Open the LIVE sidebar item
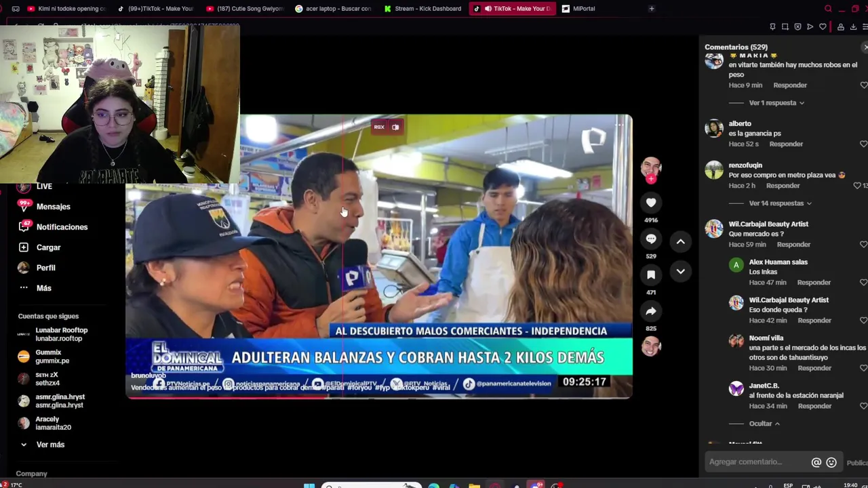This screenshot has width=868, height=488. [x=44, y=186]
